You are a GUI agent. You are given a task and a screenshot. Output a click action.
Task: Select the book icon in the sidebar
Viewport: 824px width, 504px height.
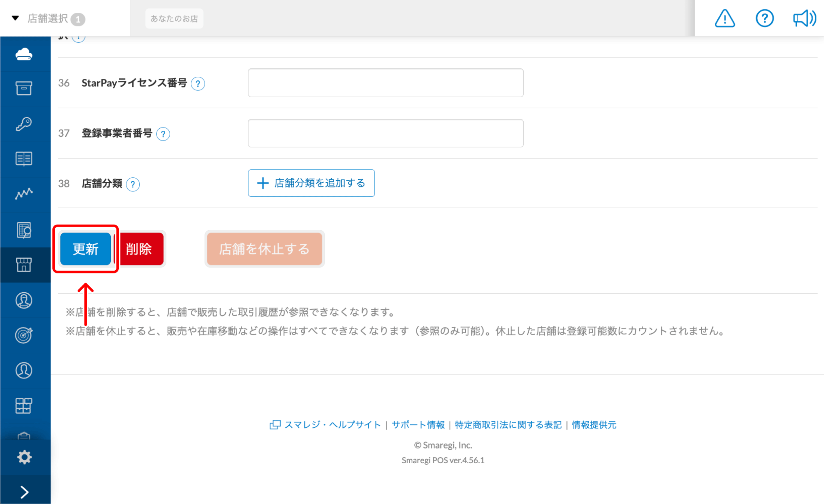tap(25, 159)
